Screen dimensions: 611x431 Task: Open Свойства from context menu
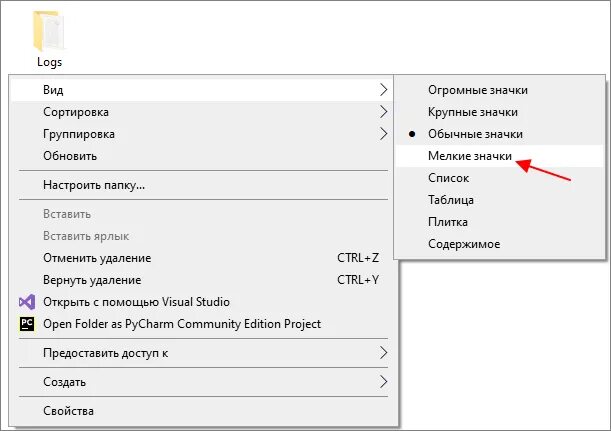point(69,411)
